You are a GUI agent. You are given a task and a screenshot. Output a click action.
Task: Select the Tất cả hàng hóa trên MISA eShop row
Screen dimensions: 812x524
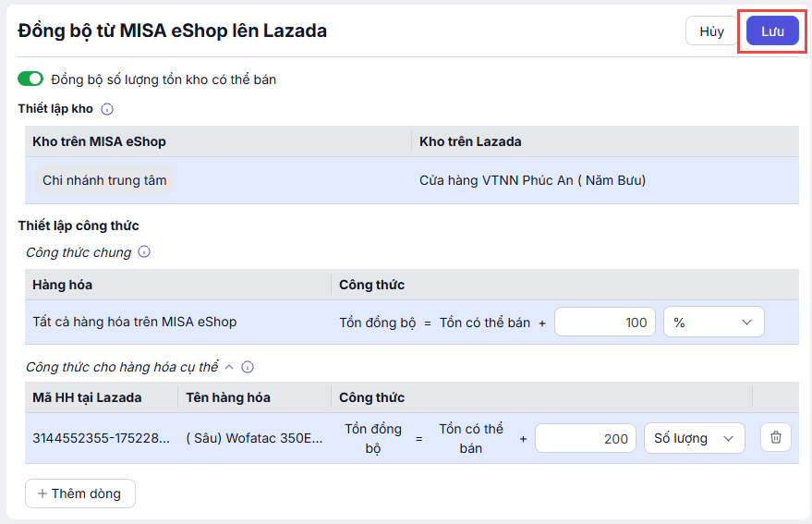coord(135,323)
